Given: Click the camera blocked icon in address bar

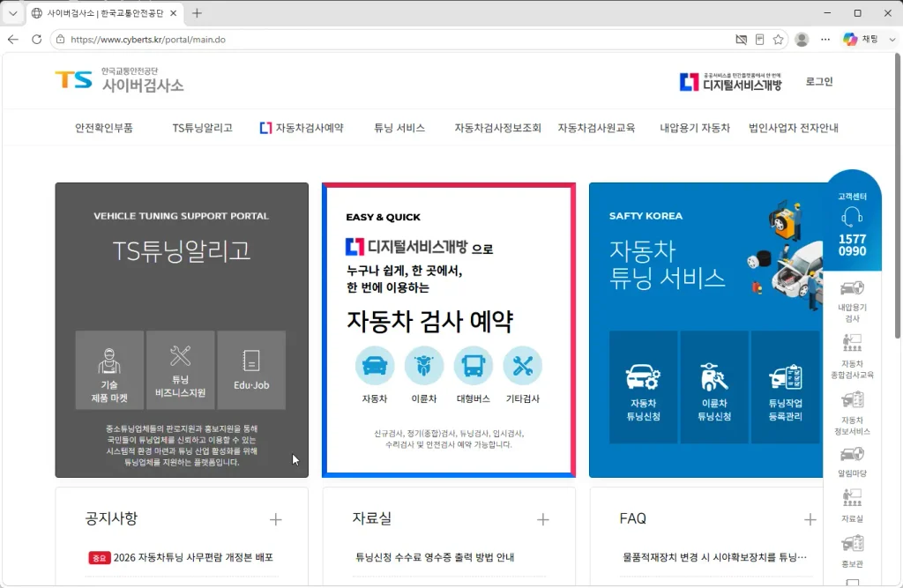Looking at the screenshot, I should 741,39.
